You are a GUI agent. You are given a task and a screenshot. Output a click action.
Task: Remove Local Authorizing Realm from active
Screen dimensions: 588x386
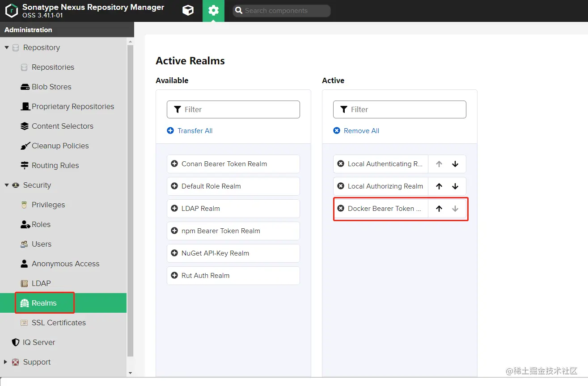[x=341, y=186]
